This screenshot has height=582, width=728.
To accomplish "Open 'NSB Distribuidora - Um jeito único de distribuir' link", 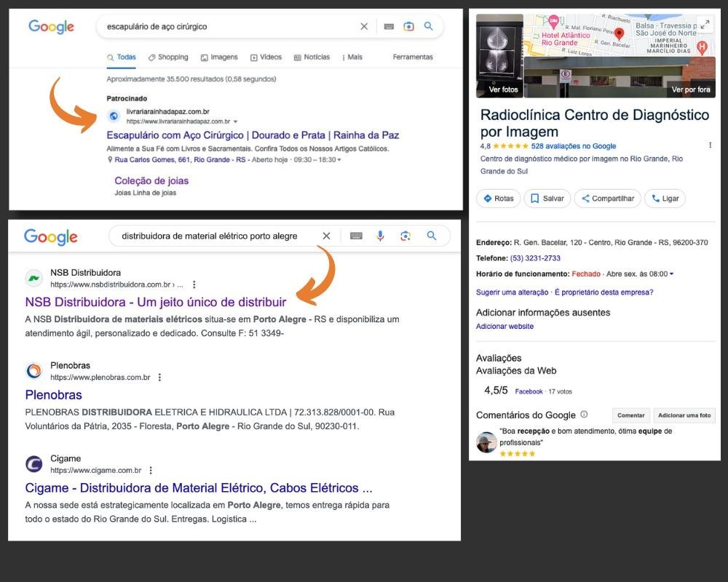I will pyautogui.click(x=156, y=302).
